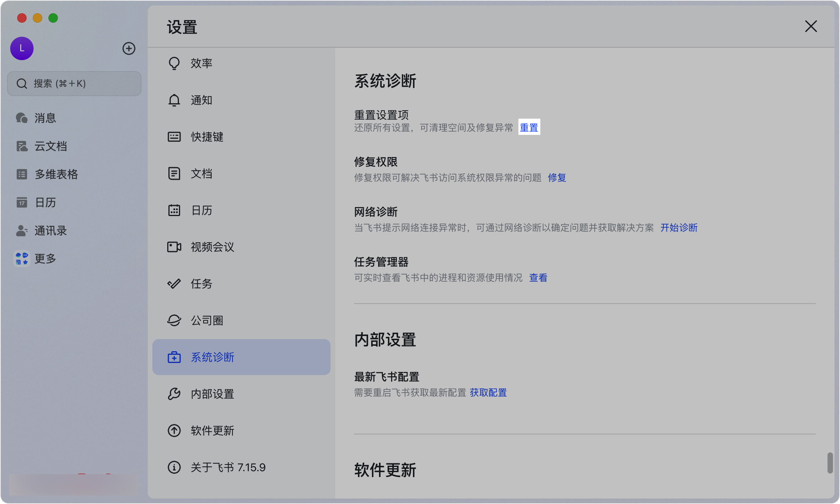The height and width of the screenshot is (504, 840).
Task: Expand 更多 apps in the sidebar
Action: click(45, 258)
